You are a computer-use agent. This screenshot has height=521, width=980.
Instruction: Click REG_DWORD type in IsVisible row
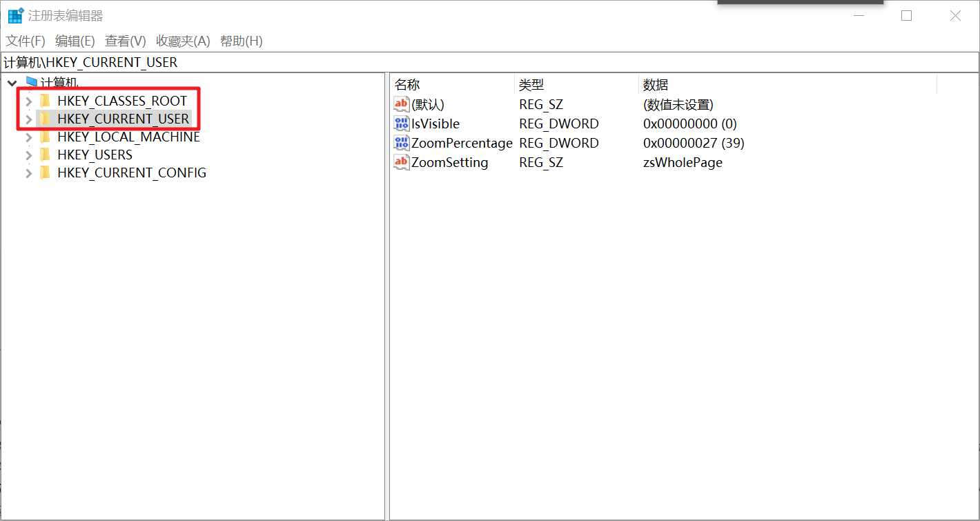pos(559,124)
